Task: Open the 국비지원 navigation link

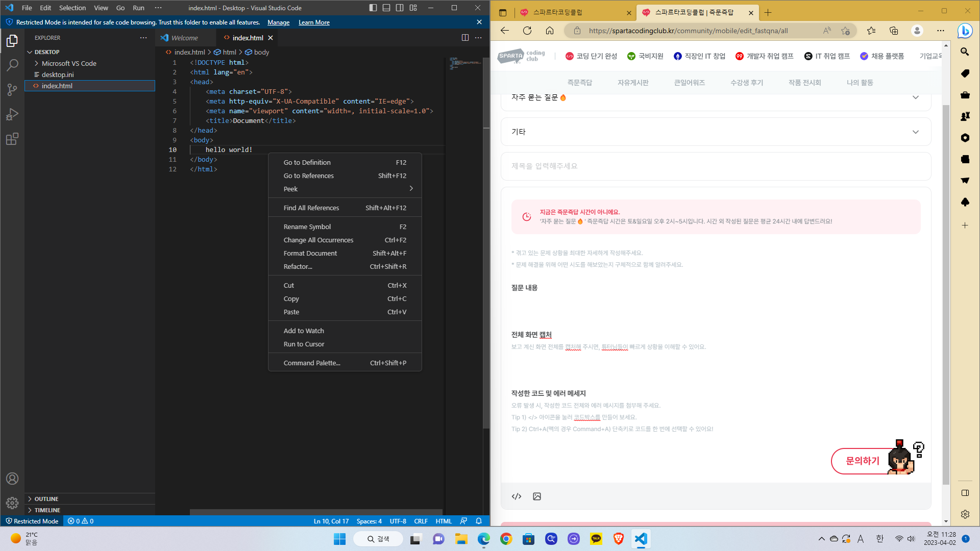Action: pyautogui.click(x=645, y=56)
